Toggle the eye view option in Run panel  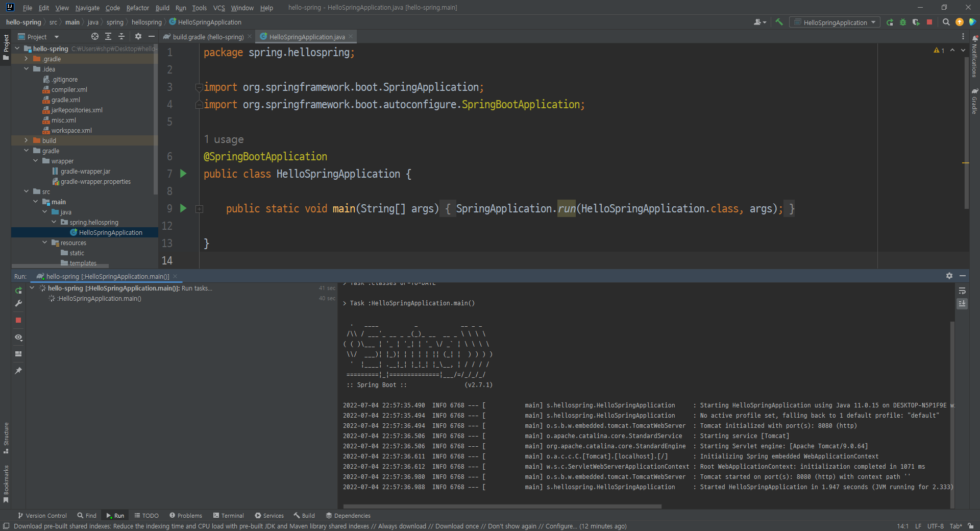point(19,337)
